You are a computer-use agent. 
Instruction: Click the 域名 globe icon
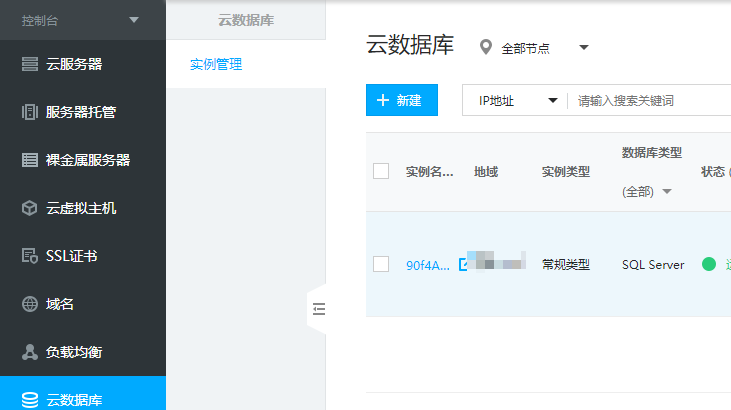point(30,304)
